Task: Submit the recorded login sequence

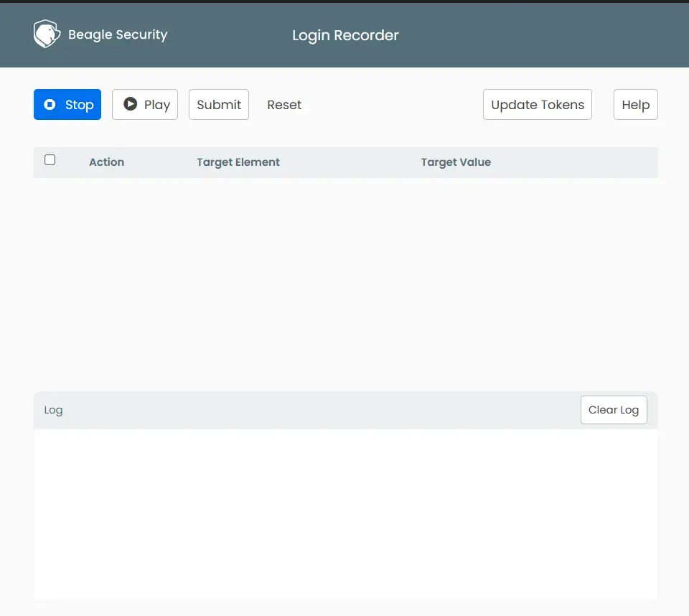Action: tap(219, 105)
